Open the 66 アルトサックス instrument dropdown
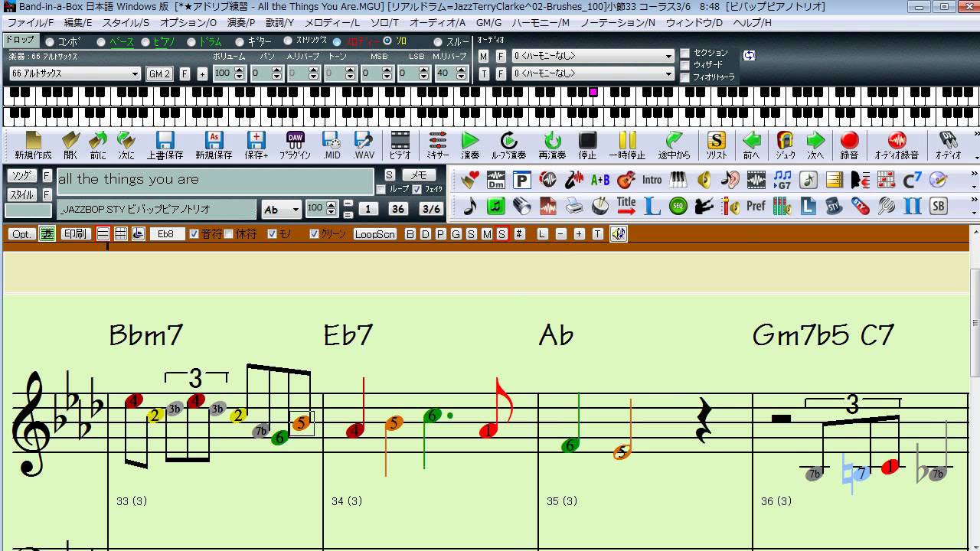The image size is (980, 551). 75,73
